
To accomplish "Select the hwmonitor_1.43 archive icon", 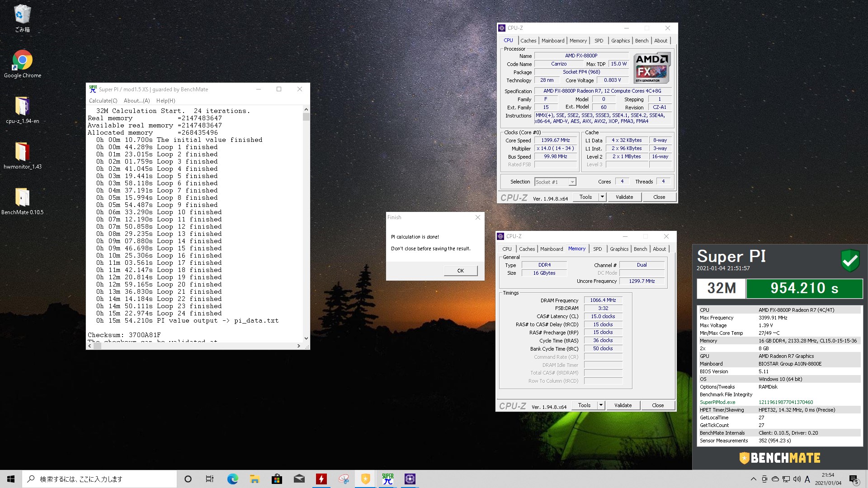I will point(22,155).
